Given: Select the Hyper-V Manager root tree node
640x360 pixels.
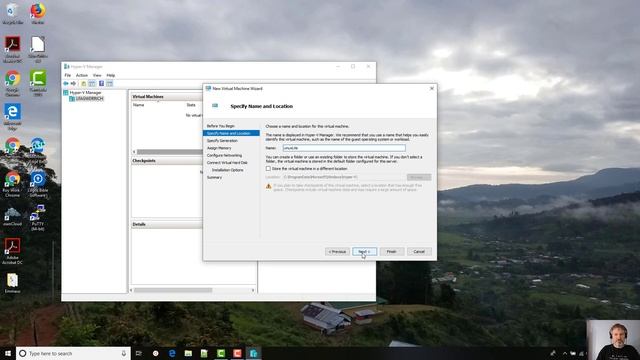Looking at the screenshot, I should (x=82, y=93).
